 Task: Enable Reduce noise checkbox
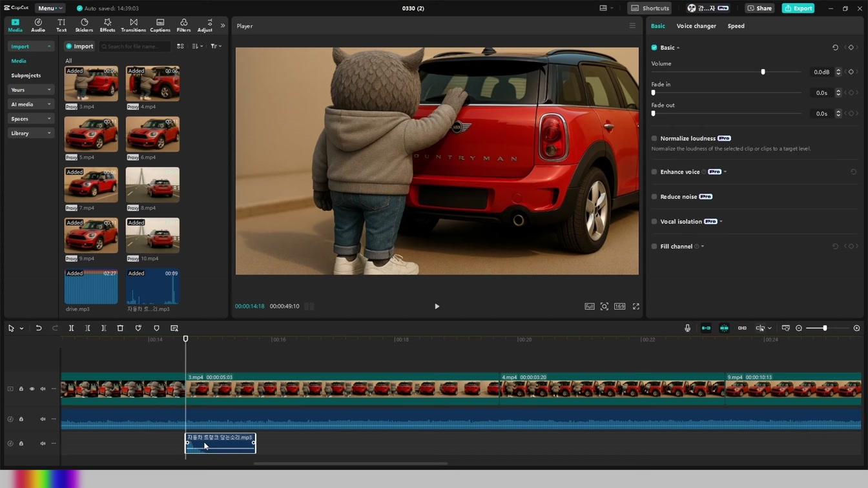(x=654, y=197)
